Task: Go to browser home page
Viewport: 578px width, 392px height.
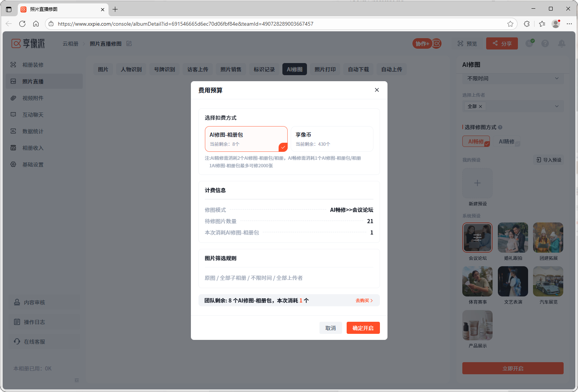Action: click(x=36, y=24)
